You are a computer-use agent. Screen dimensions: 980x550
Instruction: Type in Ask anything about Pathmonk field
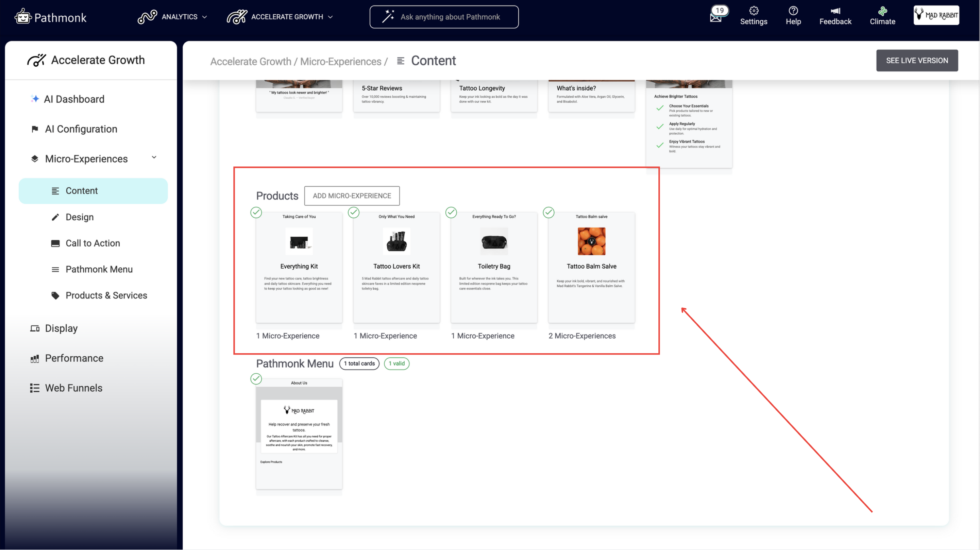[x=450, y=17]
